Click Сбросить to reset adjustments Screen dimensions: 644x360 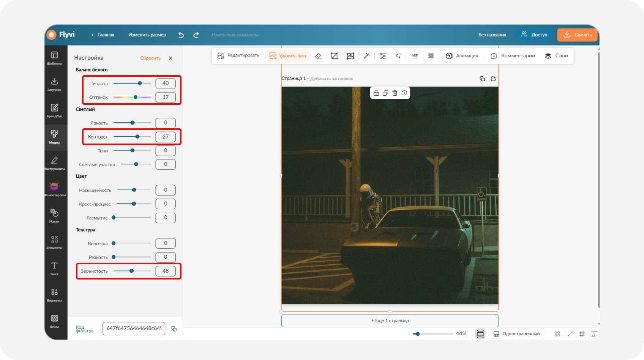coord(150,58)
